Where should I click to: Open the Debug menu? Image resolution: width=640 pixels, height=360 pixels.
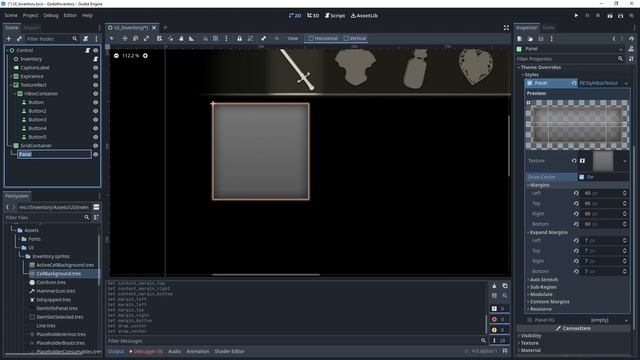click(51, 16)
